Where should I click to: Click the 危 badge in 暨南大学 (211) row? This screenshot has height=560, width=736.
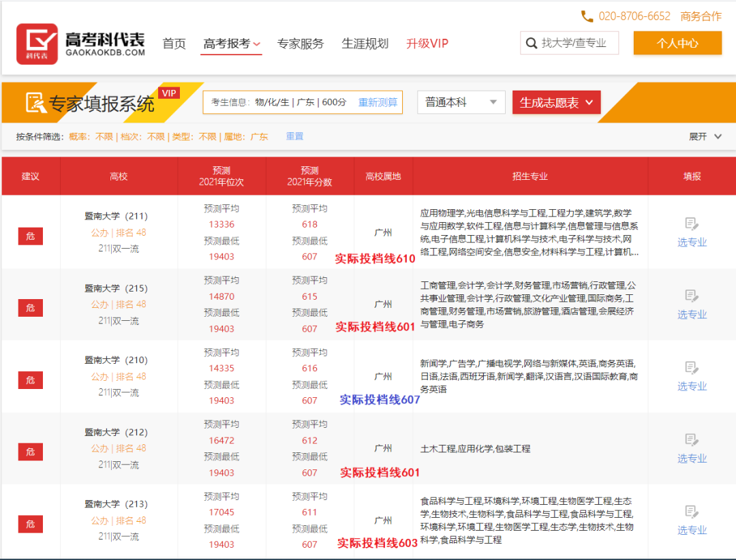pyautogui.click(x=31, y=236)
